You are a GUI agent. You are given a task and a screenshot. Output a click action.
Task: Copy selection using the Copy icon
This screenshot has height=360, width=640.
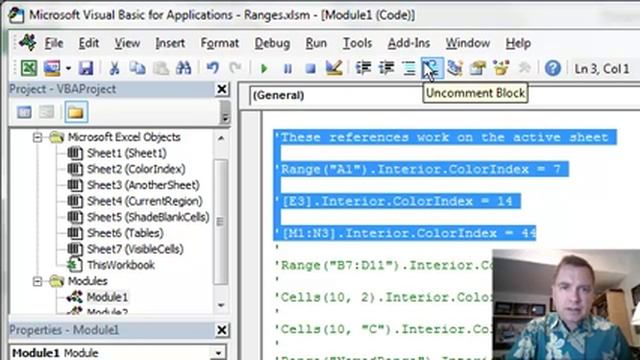[137, 68]
